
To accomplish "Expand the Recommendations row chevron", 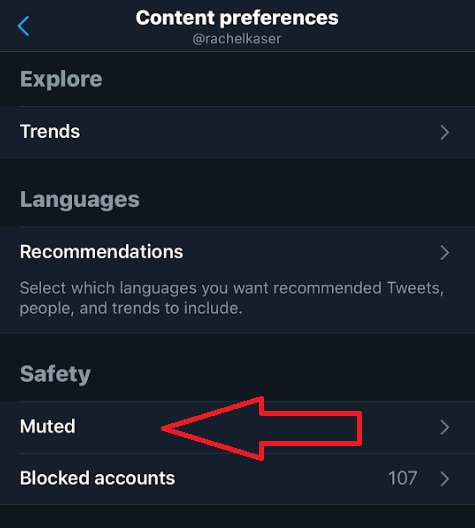I will click(x=445, y=253).
